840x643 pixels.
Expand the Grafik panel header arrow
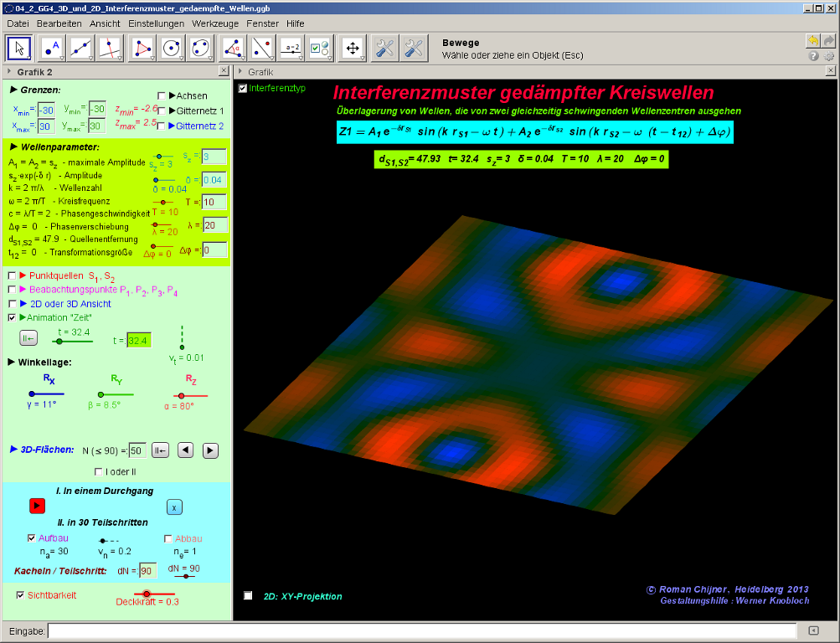pyautogui.click(x=240, y=72)
